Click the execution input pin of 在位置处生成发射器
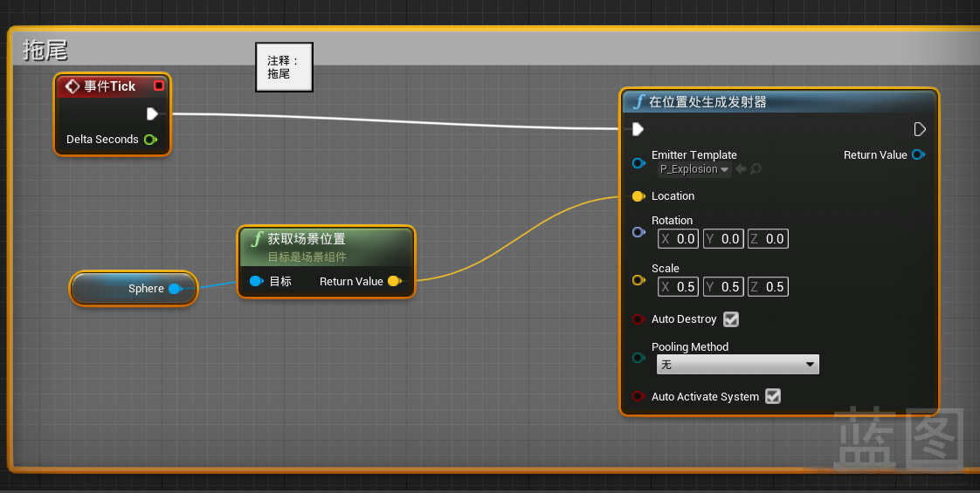This screenshot has height=493, width=980. pyautogui.click(x=638, y=129)
